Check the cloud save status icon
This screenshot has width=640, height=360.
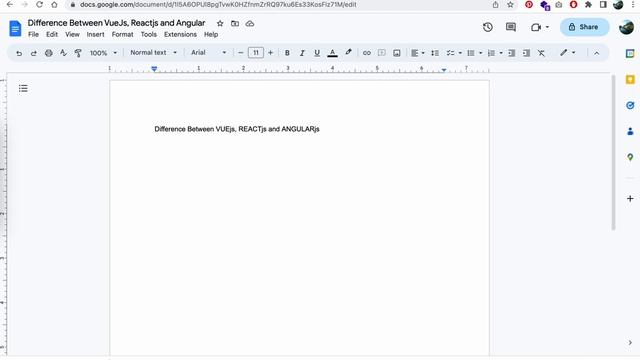point(250,24)
